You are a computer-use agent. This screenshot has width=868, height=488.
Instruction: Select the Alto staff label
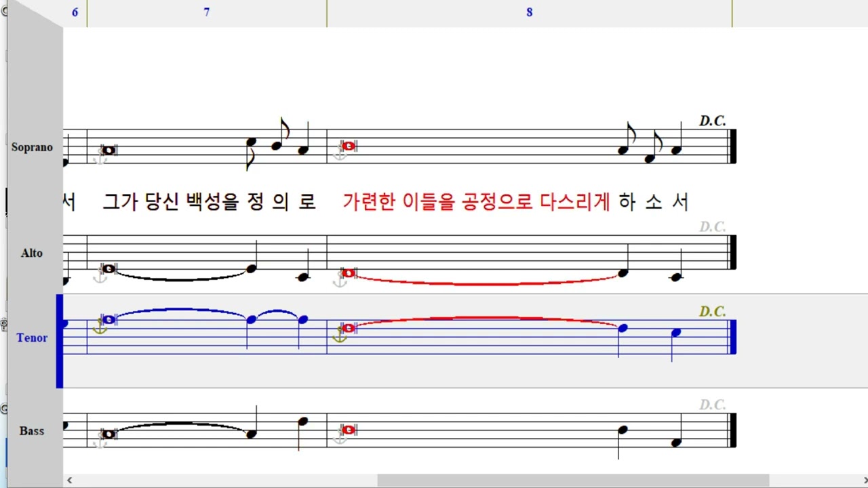(32, 253)
